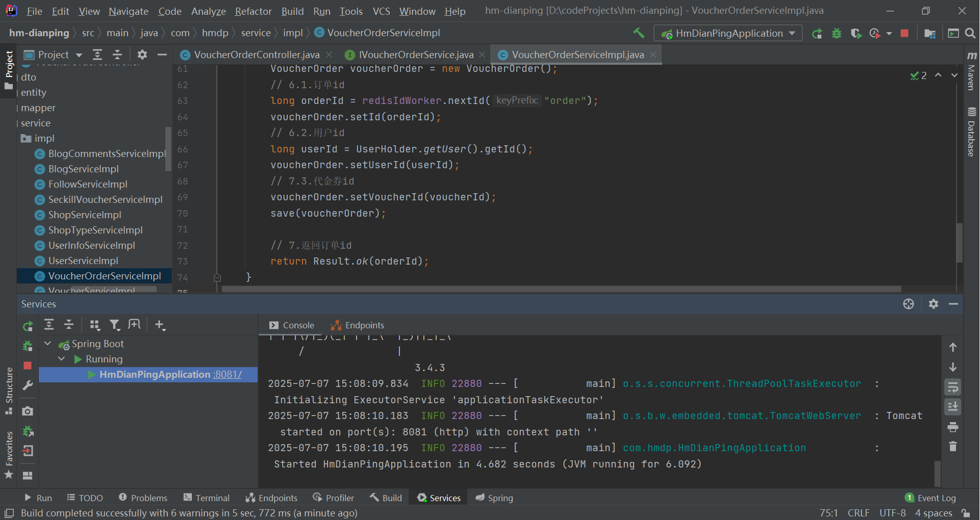Open the Terminal tool window

pyautogui.click(x=207, y=498)
